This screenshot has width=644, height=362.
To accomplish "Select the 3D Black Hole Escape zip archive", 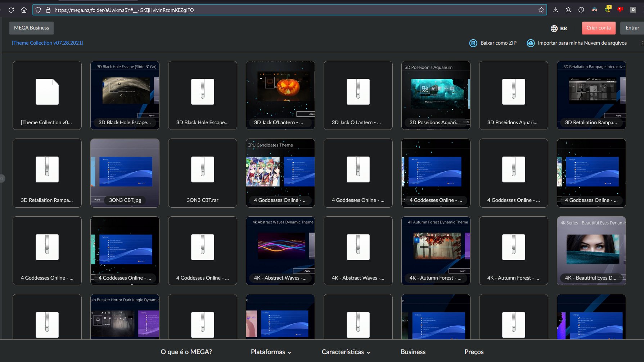I will click(203, 95).
